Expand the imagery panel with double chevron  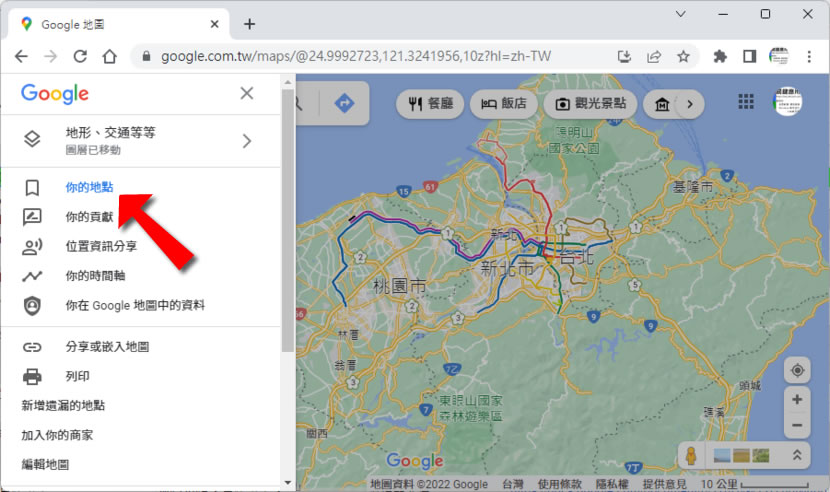click(x=797, y=455)
